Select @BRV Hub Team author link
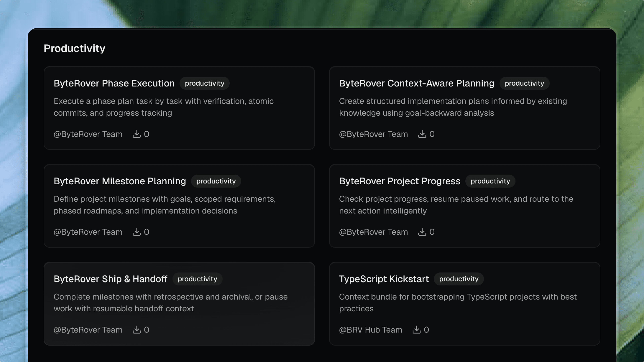 coord(370,330)
